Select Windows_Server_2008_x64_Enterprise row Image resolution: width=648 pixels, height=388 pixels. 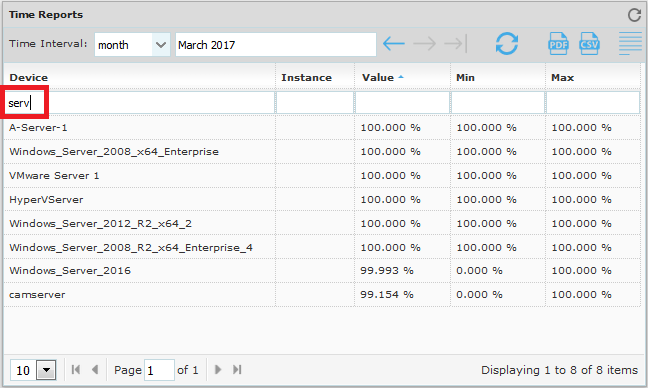point(322,152)
